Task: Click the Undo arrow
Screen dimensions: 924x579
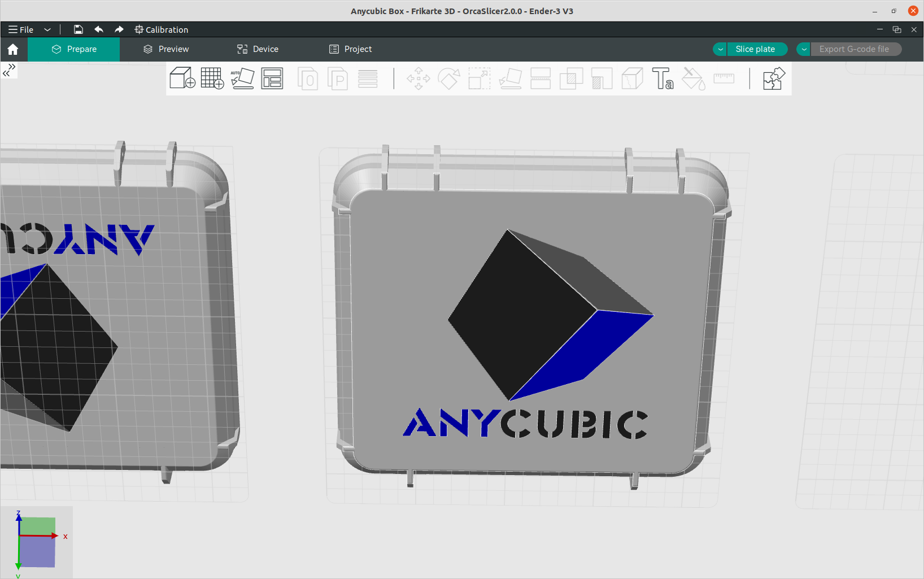Action: 99,29
